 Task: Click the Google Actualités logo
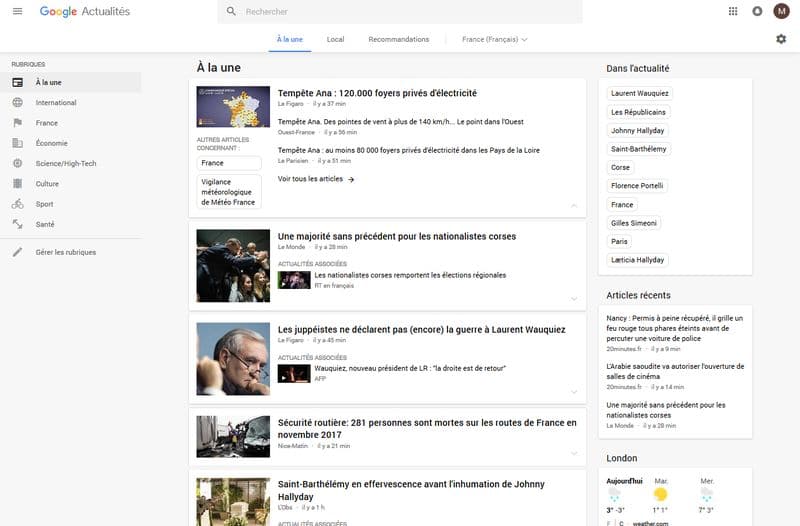pyautogui.click(x=85, y=11)
